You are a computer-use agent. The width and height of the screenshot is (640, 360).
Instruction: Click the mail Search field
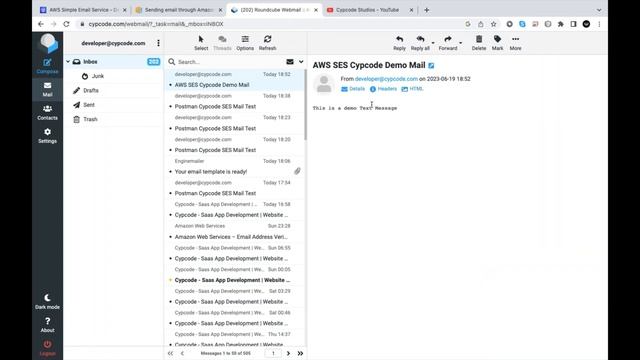pos(229,62)
